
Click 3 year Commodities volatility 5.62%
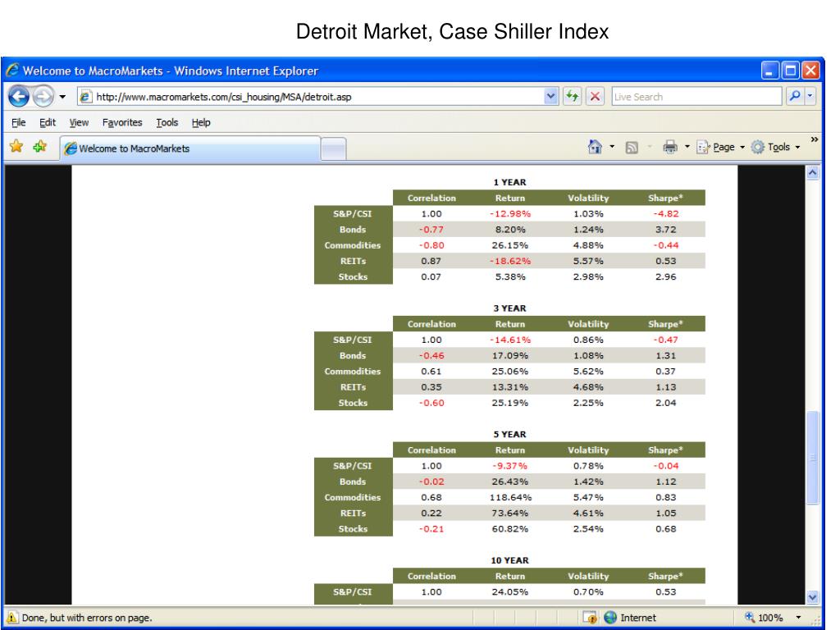(x=588, y=372)
